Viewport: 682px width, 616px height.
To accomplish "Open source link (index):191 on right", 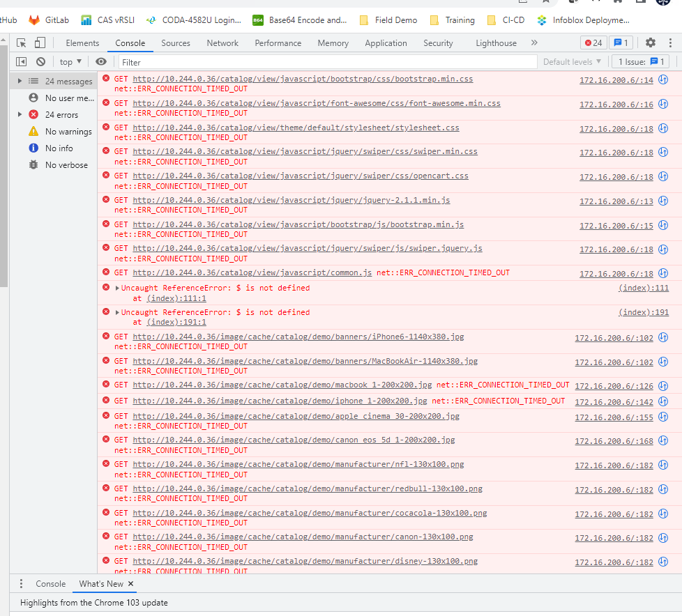I will pyautogui.click(x=643, y=312).
